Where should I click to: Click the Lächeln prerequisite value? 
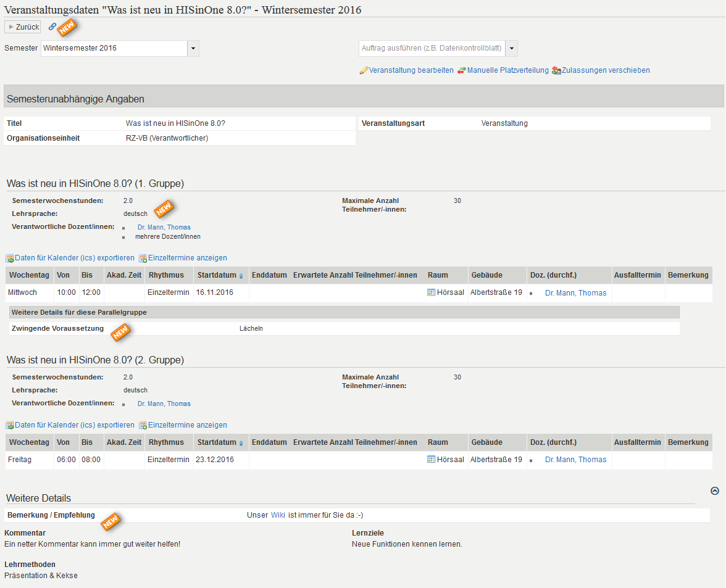point(251,328)
